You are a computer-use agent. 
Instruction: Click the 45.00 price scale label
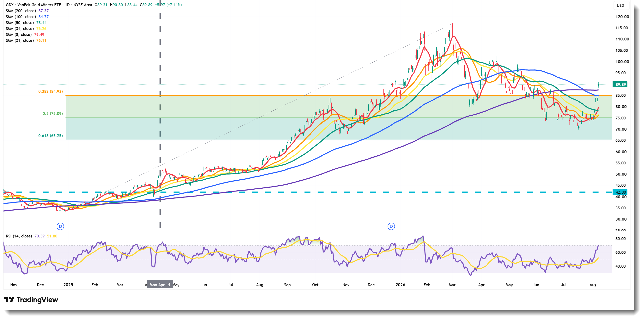(621, 185)
